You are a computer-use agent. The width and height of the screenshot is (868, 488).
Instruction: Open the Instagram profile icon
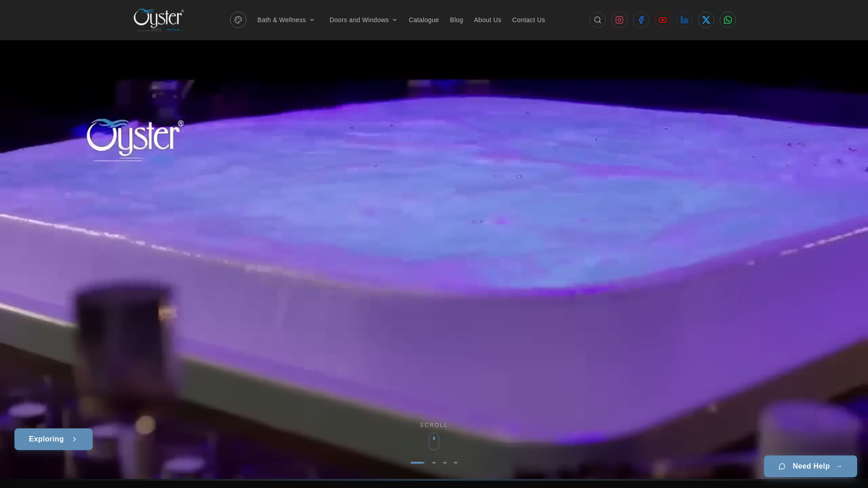pyautogui.click(x=619, y=20)
